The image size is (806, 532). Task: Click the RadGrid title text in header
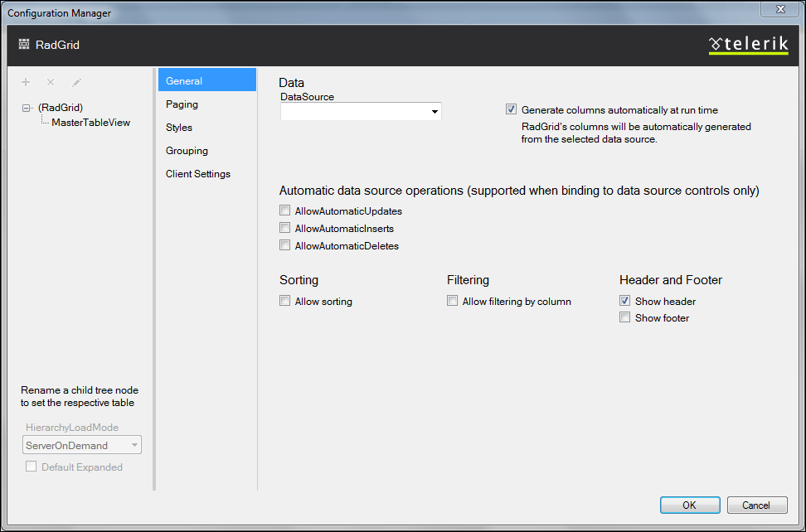[x=57, y=45]
